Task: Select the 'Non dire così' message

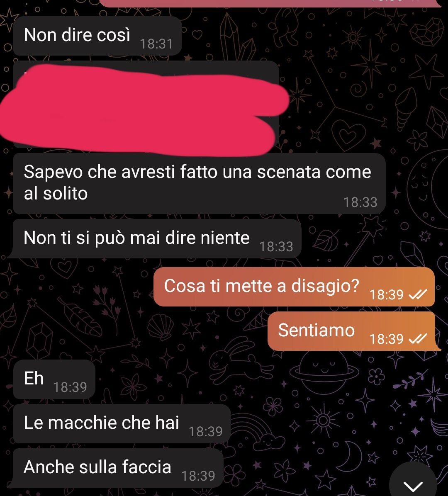Action: (97, 36)
